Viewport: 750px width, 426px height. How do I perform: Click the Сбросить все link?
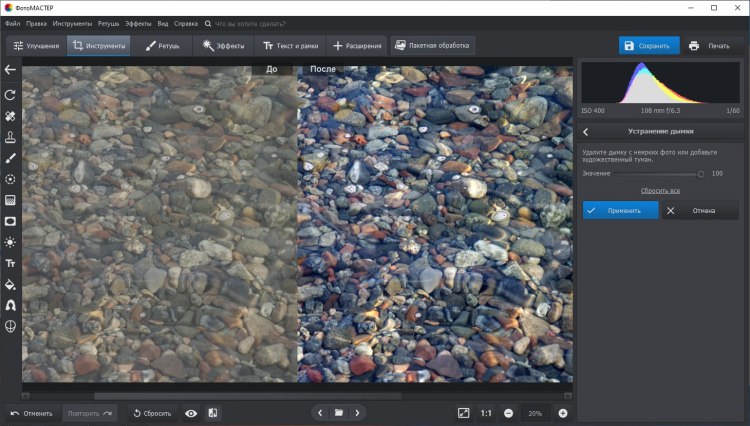[x=660, y=189]
